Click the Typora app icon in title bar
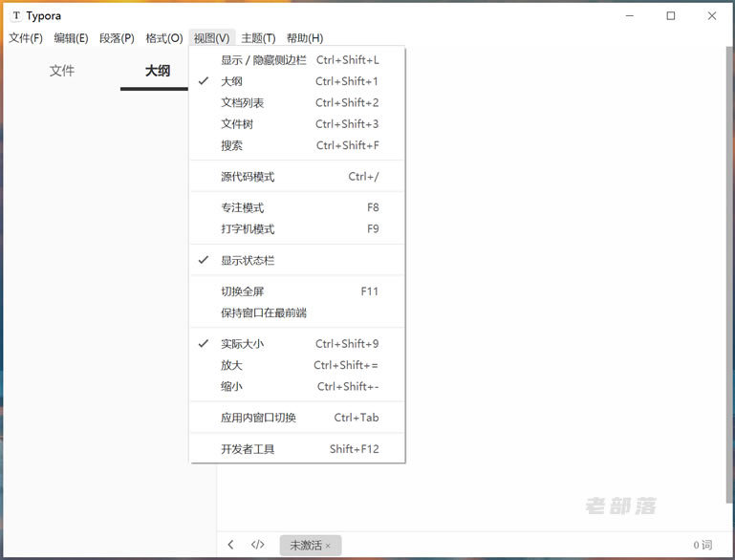This screenshot has height=560, width=735. (x=16, y=15)
